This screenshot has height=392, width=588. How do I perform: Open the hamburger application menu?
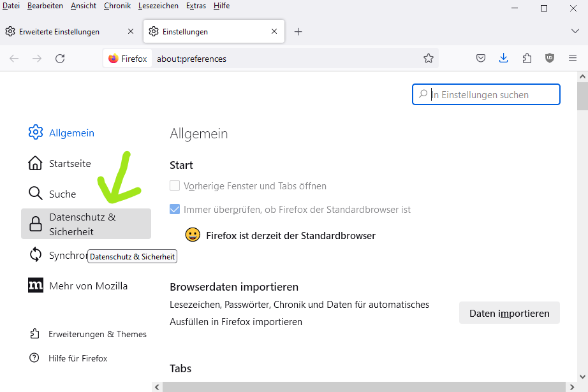(x=573, y=59)
